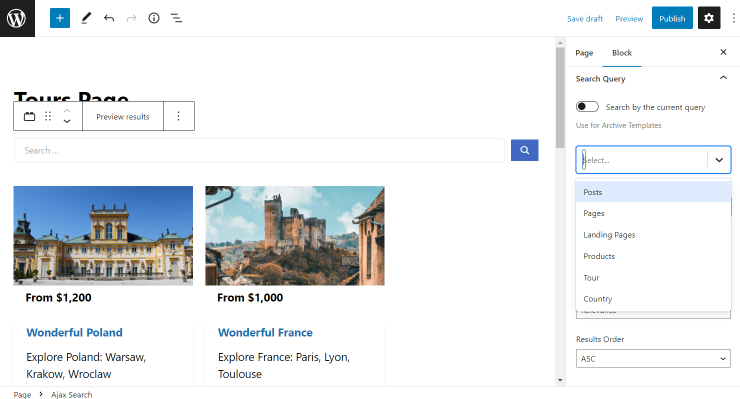This screenshot has width=740, height=399.
Task: Open the Results Order ASC dropdown
Action: tap(653, 358)
